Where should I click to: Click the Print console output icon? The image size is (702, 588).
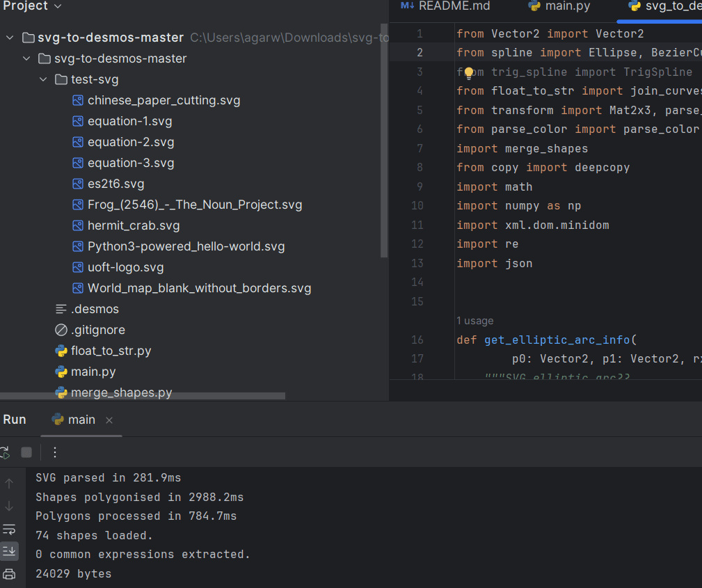9,574
